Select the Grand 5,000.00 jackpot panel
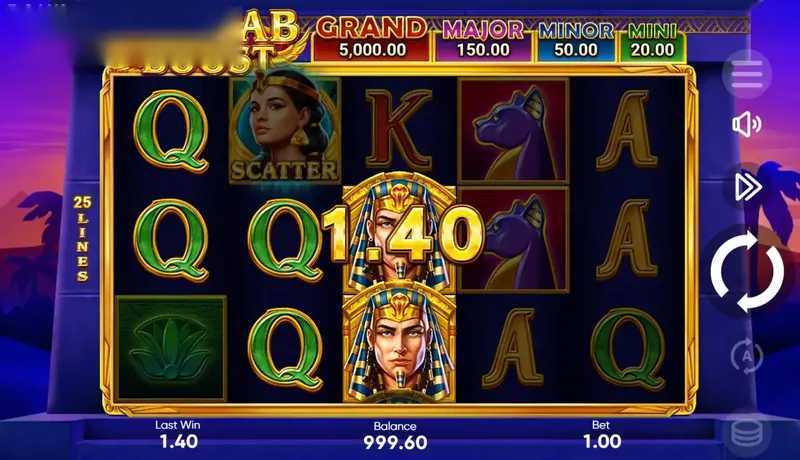This screenshot has width=800, height=460. coord(371,39)
